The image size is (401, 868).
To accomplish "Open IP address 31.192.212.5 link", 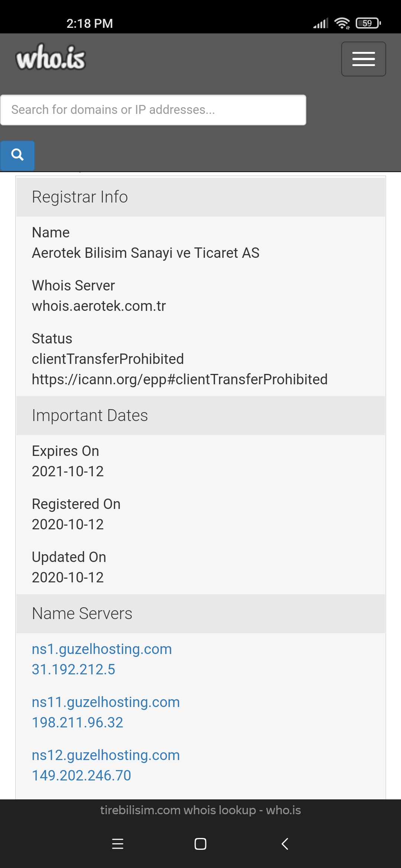I will [x=74, y=669].
